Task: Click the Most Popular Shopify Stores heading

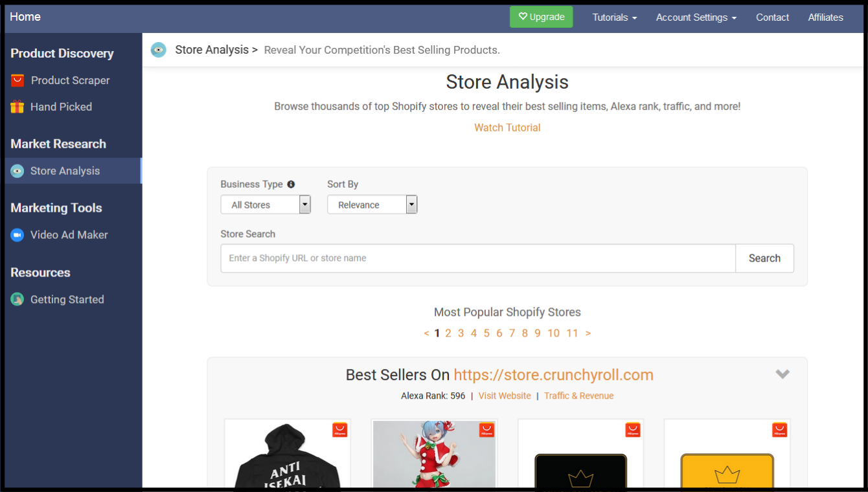Action: tap(507, 312)
